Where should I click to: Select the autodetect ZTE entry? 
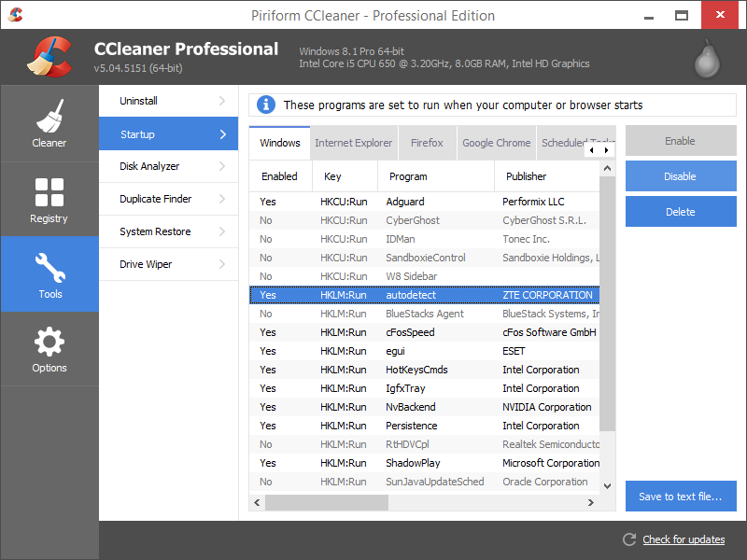(424, 295)
